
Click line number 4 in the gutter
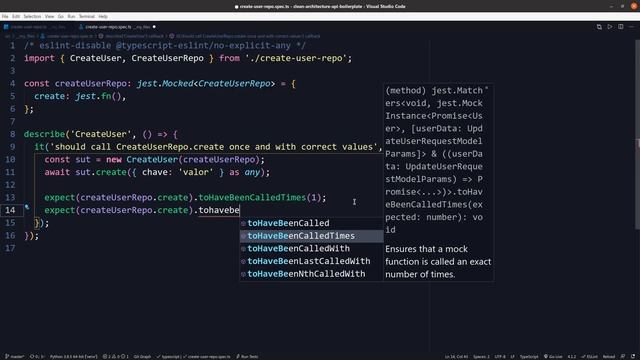pos(12,84)
